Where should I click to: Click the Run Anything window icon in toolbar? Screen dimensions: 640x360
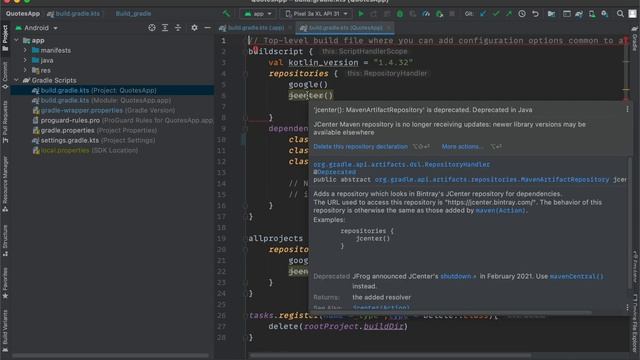tap(567, 14)
